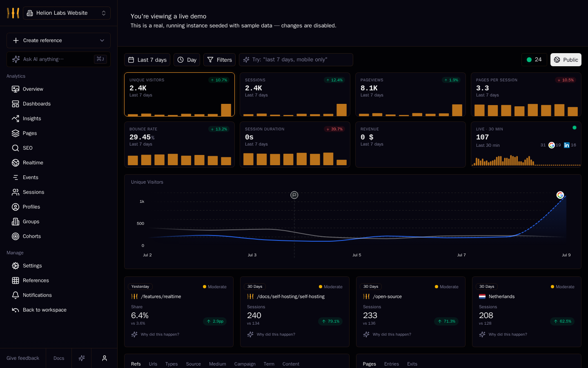Select the Revenue metric card

(x=410, y=144)
